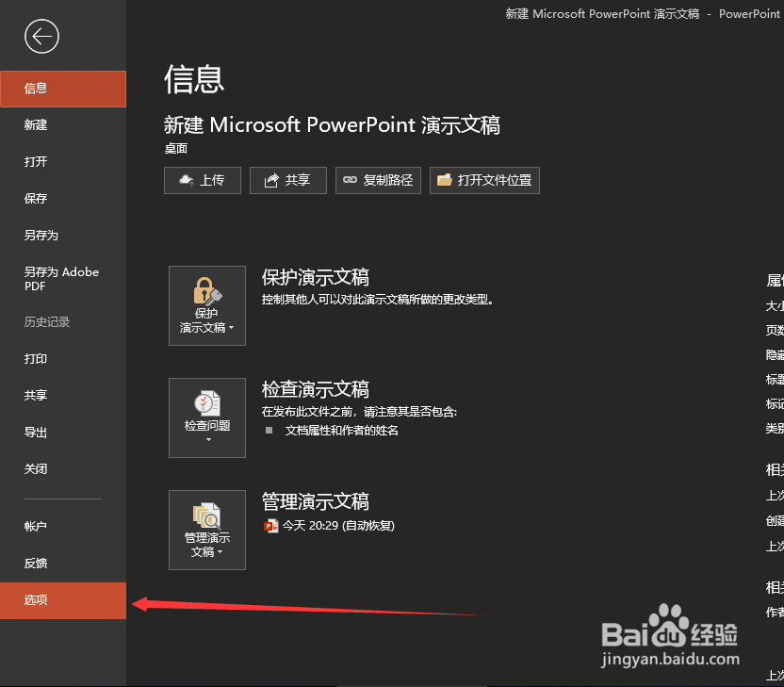This screenshot has height=687, width=784.
Task: Expand the 检查问题 dropdown arrow
Action: [208, 440]
